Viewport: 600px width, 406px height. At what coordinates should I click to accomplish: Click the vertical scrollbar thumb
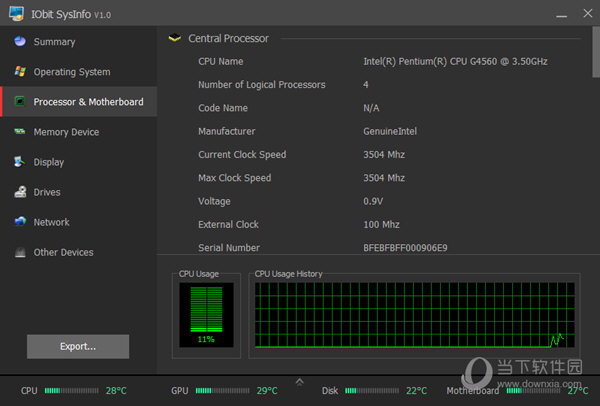point(596,52)
